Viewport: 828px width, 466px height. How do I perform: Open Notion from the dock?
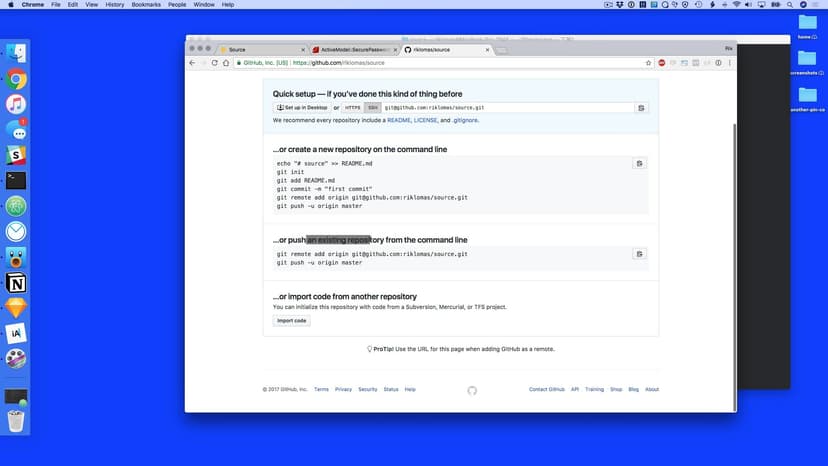[x=16, y=283]
